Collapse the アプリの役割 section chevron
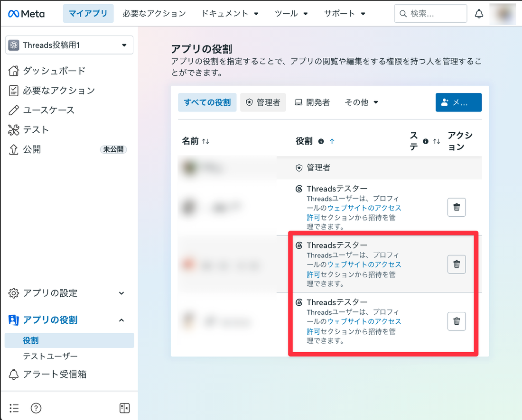 click(x=121, y=320)
